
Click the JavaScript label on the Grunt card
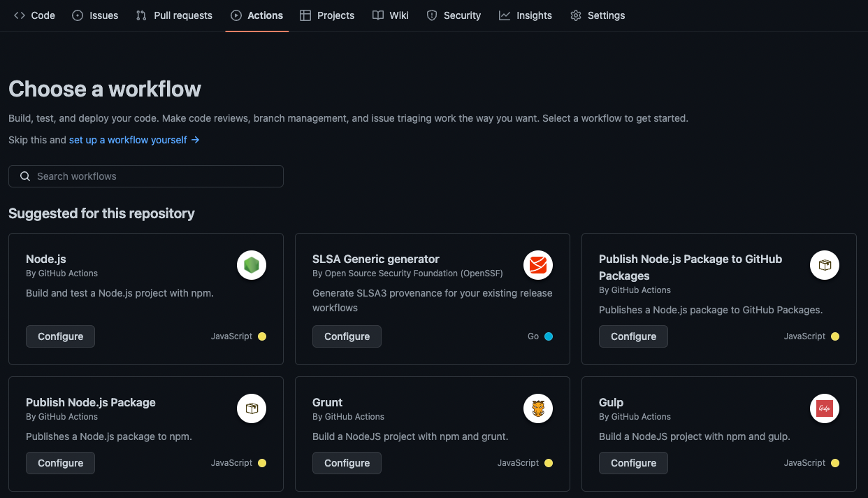pos(518,463)
